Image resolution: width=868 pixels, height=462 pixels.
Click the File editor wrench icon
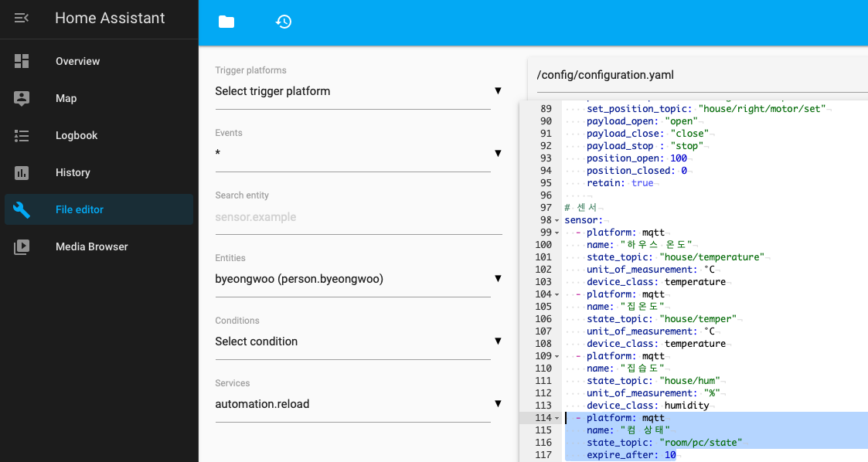tap(22, 209)
